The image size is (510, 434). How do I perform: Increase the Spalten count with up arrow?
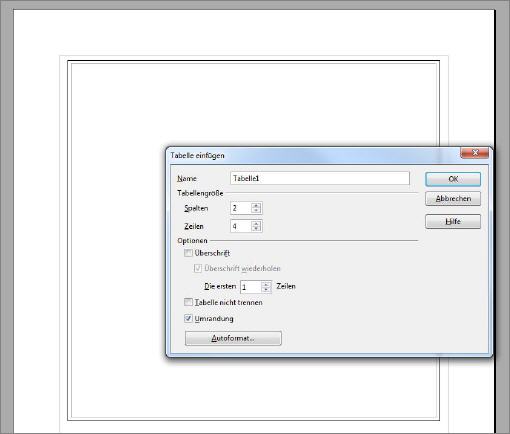click(x=256, y=206)
